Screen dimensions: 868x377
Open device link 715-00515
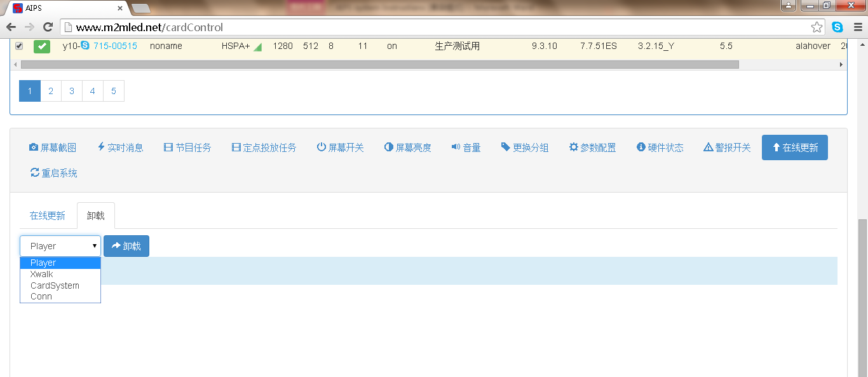click(115, 46)
